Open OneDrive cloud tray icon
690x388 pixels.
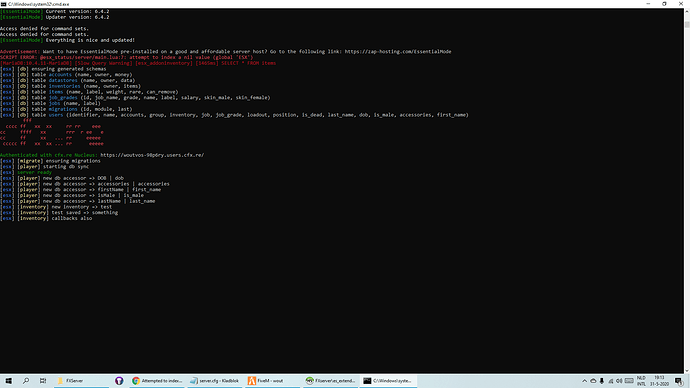coord(593,381)
